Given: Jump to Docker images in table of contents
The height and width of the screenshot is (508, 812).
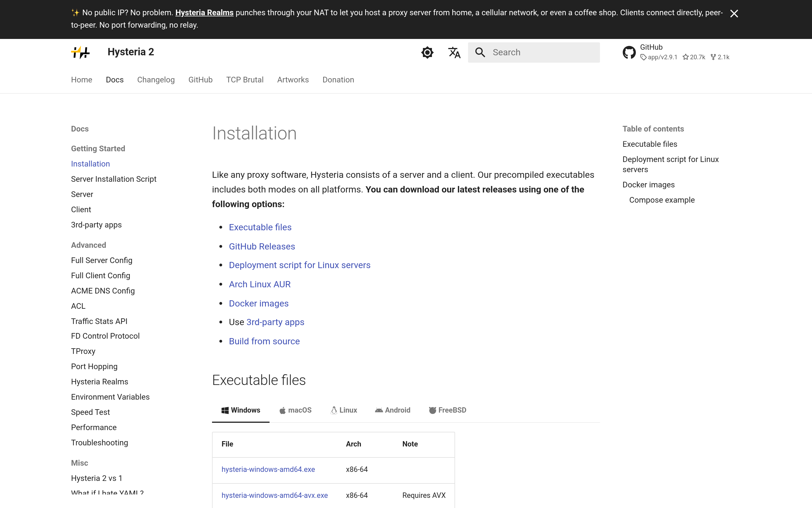Looking at the screenshot, I should 648,185.
